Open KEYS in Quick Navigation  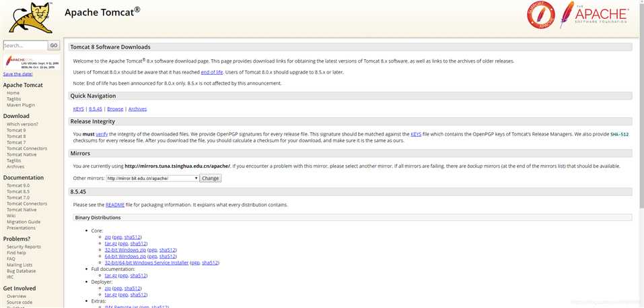pos(79,109)
